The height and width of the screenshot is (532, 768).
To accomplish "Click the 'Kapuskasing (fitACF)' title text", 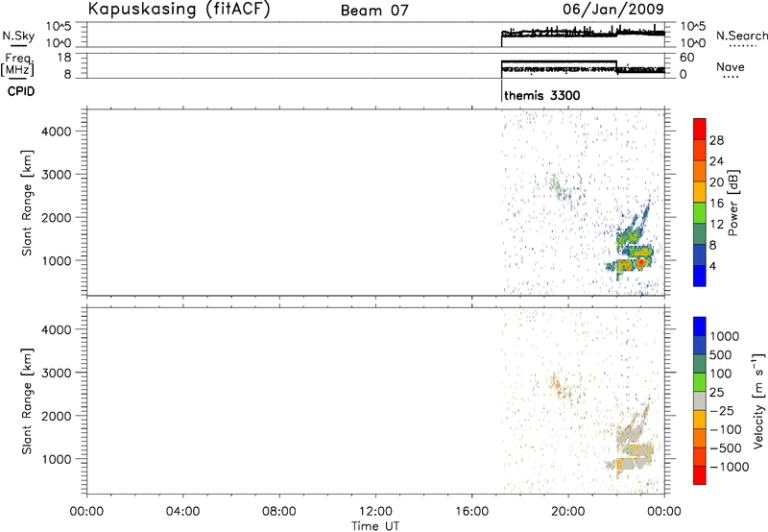I will [179, 9].
